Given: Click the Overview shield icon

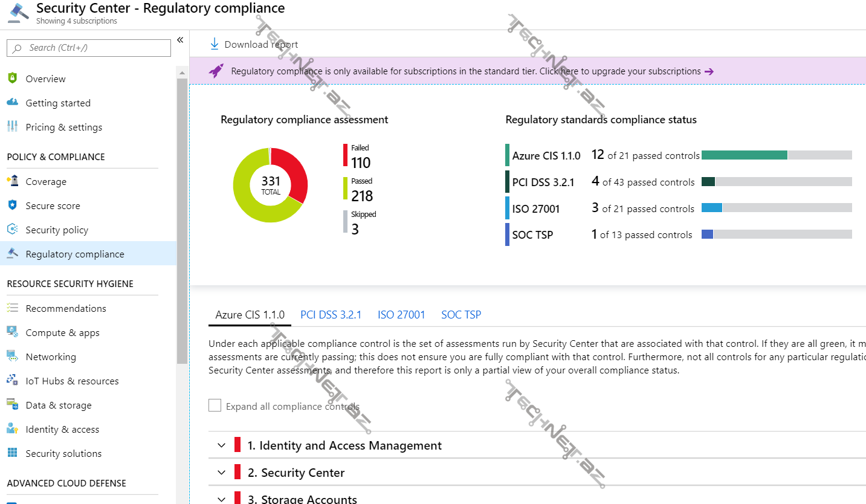Looking at the screenshot, I should [12, 79].
